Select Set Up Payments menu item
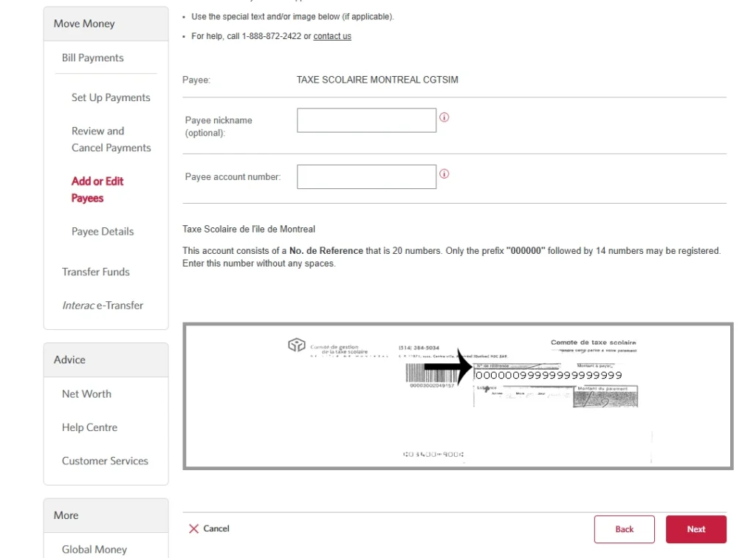Viewport: 756px width, 558px height. tap(111, 97)
